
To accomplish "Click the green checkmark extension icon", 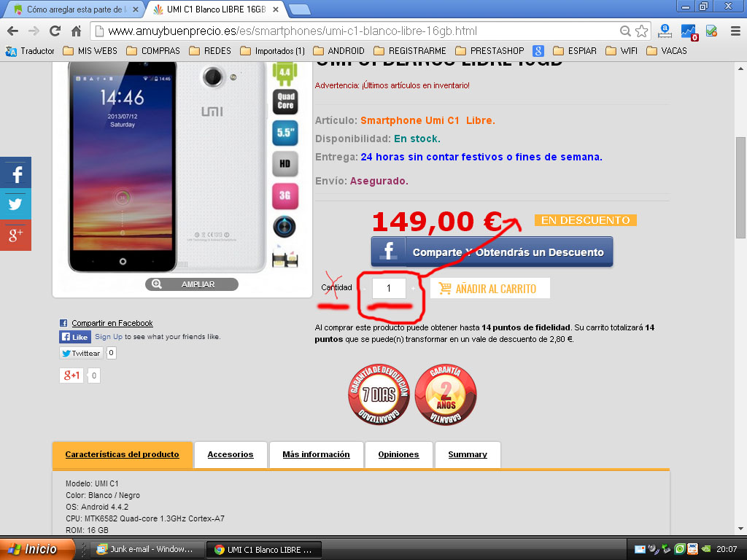I will tap(711, 31).
